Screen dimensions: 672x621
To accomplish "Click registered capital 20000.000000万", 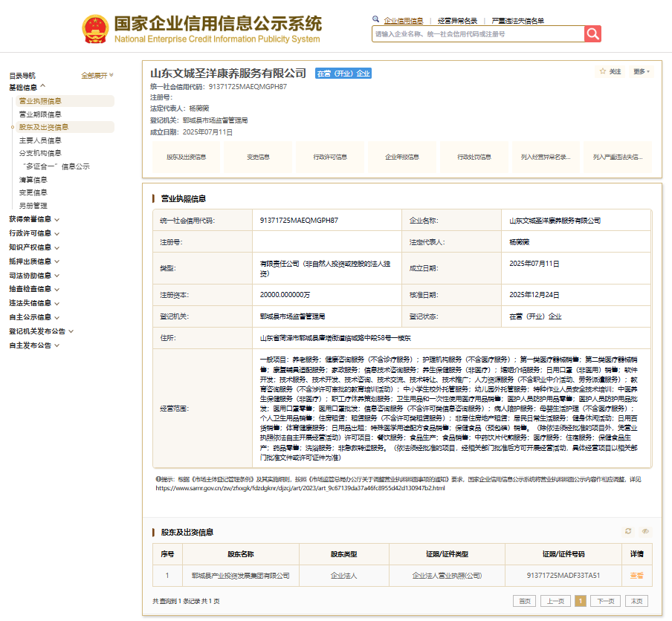I will 285,295.
